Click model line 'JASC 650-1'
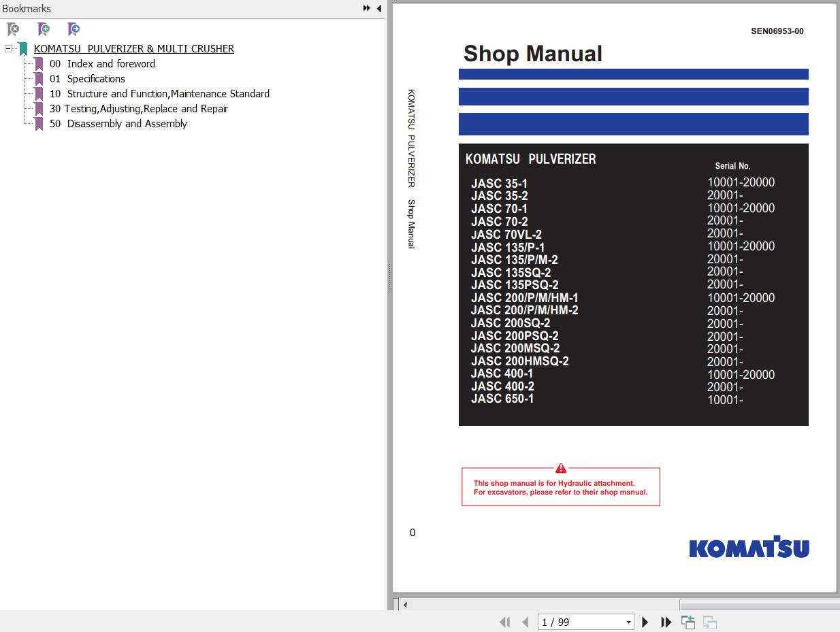Image resolution: width=840 pixels, height=632 pixels. point(502,399)
